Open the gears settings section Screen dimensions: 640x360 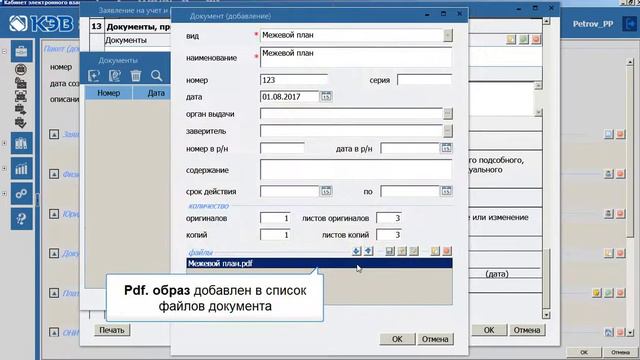point(21,193)
